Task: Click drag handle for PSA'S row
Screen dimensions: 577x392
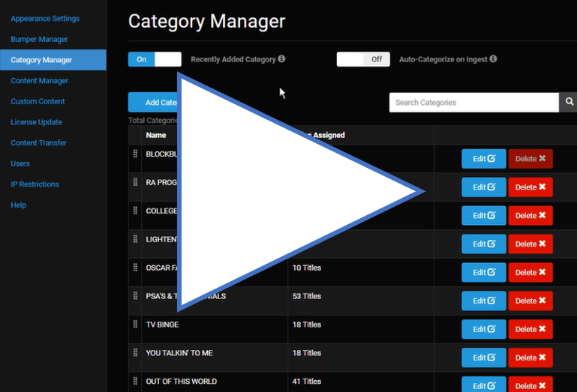Action: coord(136,296)
